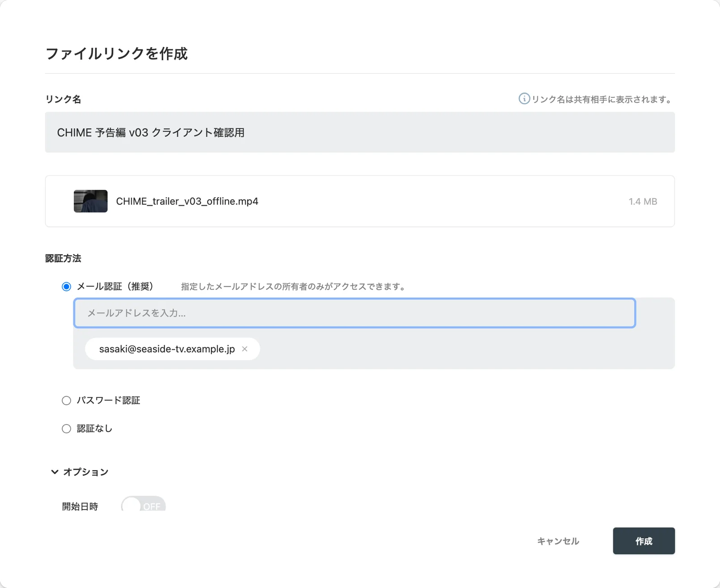Remove the sasaki@seaside-tv.example.jp address chip
The image size is (720, 588).
click(245, 349)
